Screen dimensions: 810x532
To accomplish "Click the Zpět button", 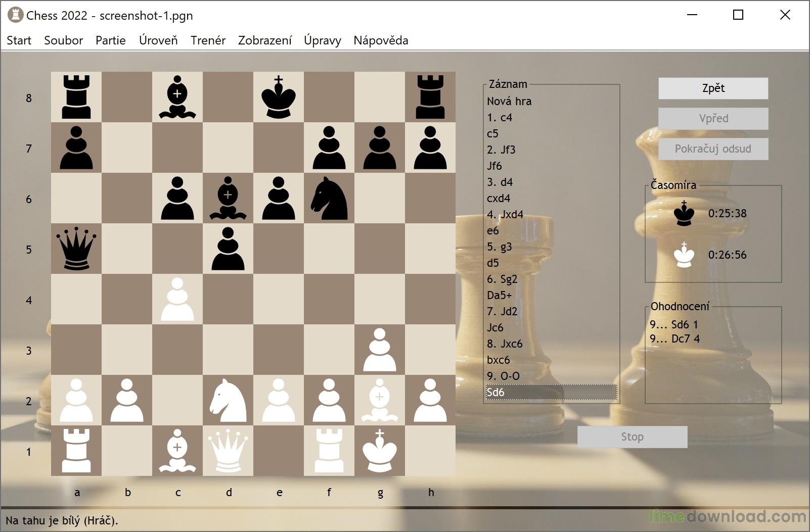I will (713, 88).
